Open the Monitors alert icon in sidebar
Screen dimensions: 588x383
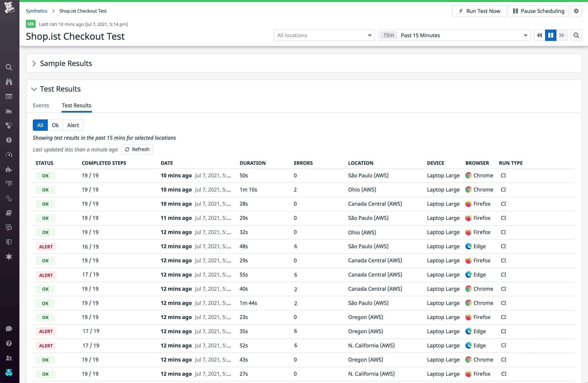(x=9, y=140)
